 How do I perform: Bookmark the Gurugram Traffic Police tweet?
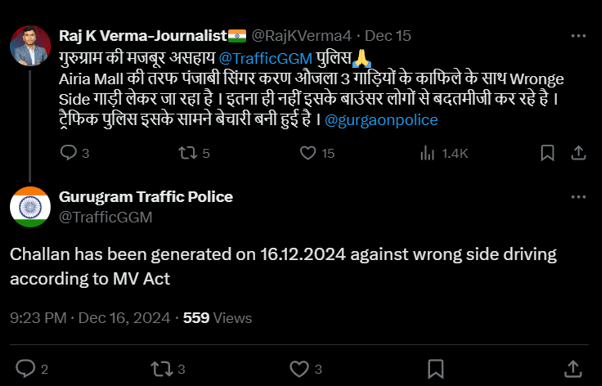(436, 369)
